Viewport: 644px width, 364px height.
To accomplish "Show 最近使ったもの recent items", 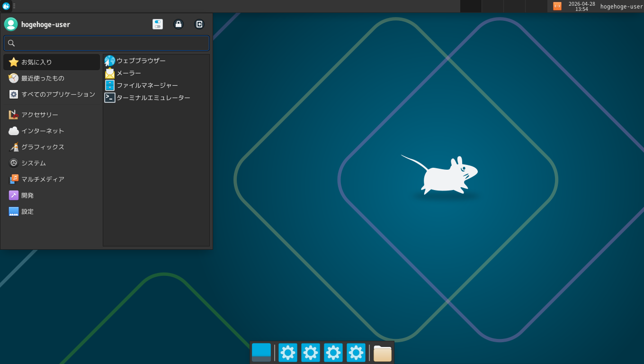I will pos(52,78).
